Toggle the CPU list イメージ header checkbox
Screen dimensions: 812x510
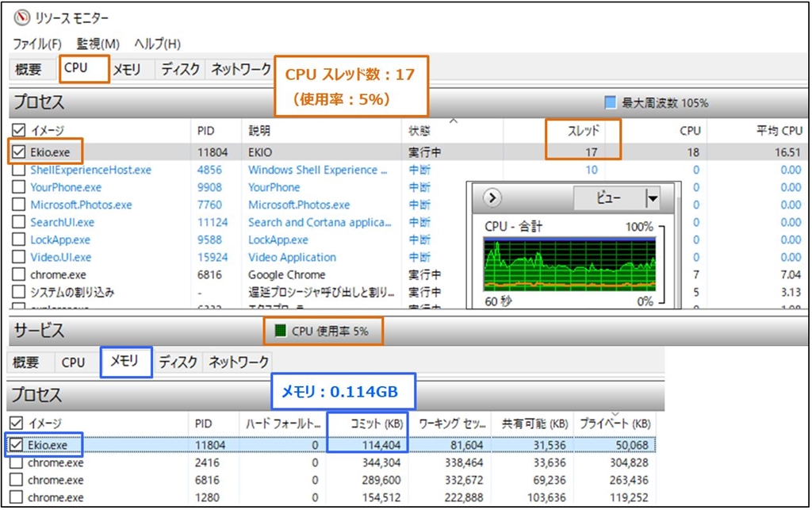click(19, 130)
